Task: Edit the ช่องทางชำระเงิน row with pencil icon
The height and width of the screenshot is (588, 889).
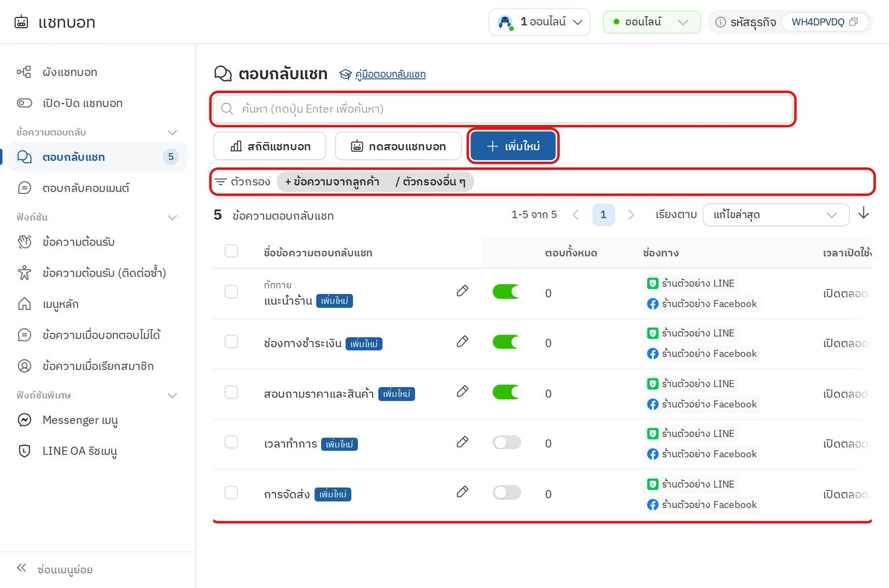Action: [462, 341]
